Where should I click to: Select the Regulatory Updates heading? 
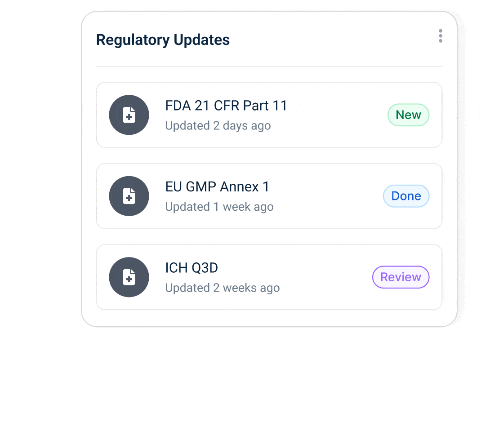click(x=163, y=40)
